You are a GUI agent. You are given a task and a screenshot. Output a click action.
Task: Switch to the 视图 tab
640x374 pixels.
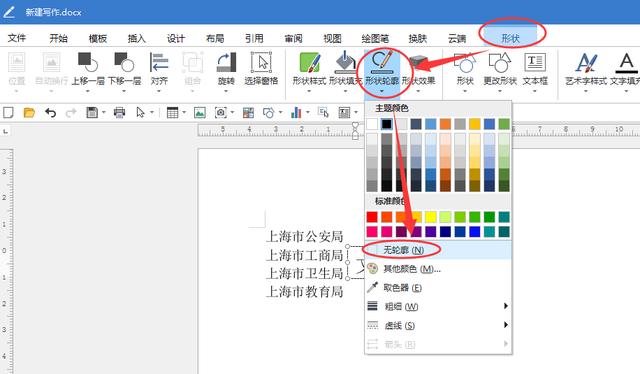332,38
